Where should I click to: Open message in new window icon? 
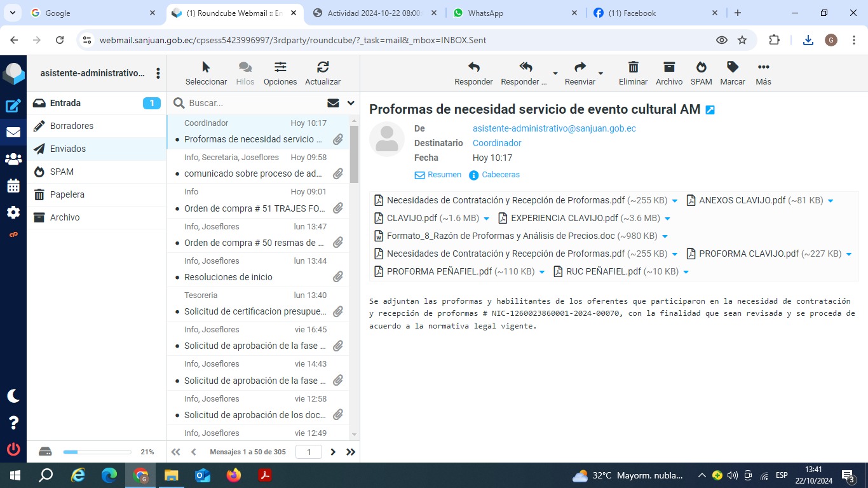(710, 110)
